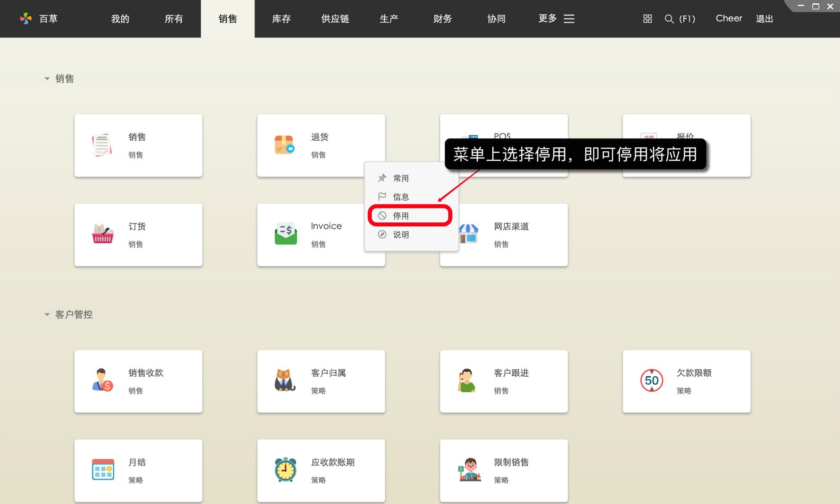Click the 客户归属 cat in suit icon
The width and height of the screenshot is (840, 504).
coord(285,380)
